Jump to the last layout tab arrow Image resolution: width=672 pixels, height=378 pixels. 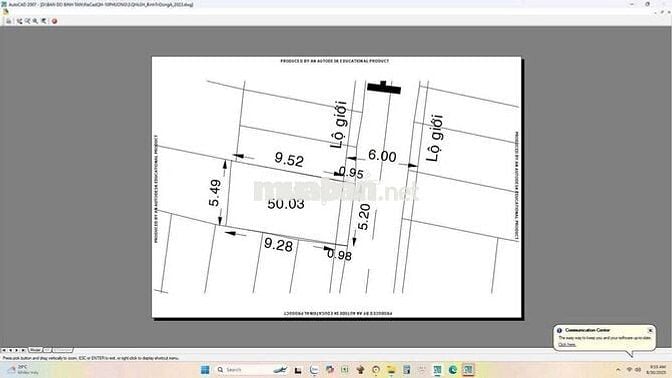23,350
